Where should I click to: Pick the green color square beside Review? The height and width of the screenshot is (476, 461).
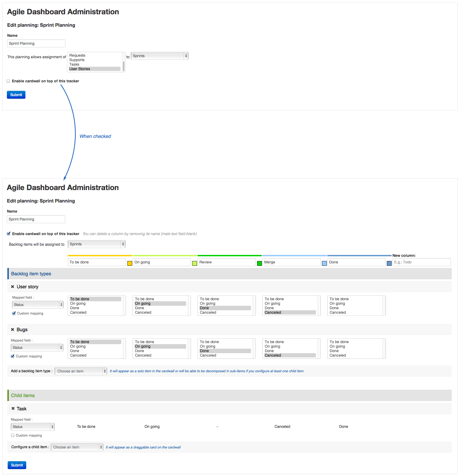point(259,263)
